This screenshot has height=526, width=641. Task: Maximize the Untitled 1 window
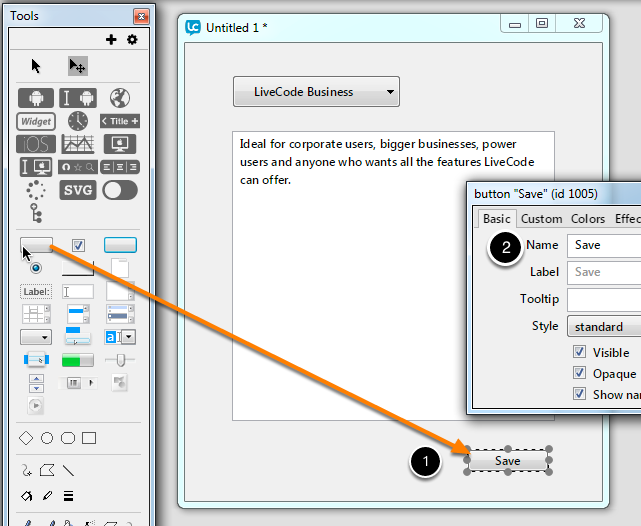[x=542, y=23]
